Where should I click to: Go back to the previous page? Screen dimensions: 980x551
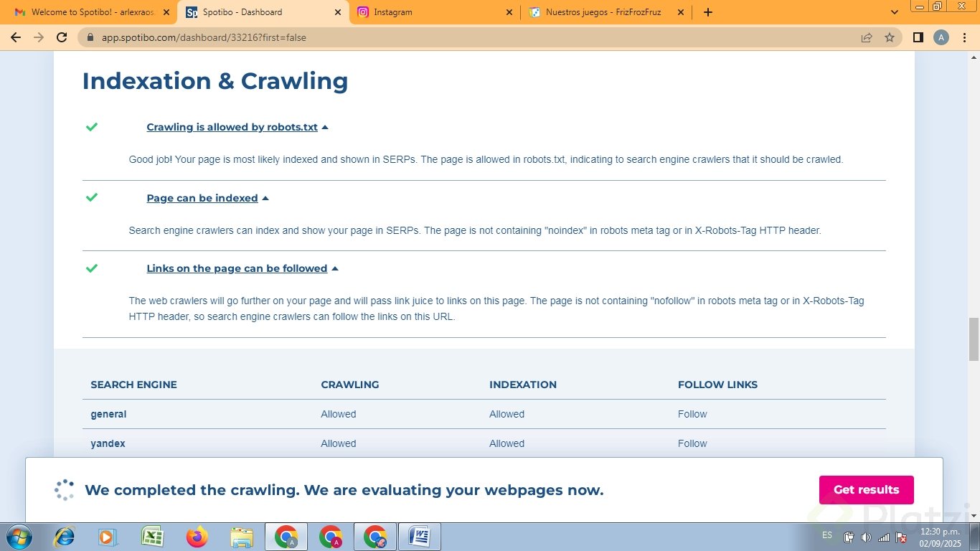coord(16,37)
